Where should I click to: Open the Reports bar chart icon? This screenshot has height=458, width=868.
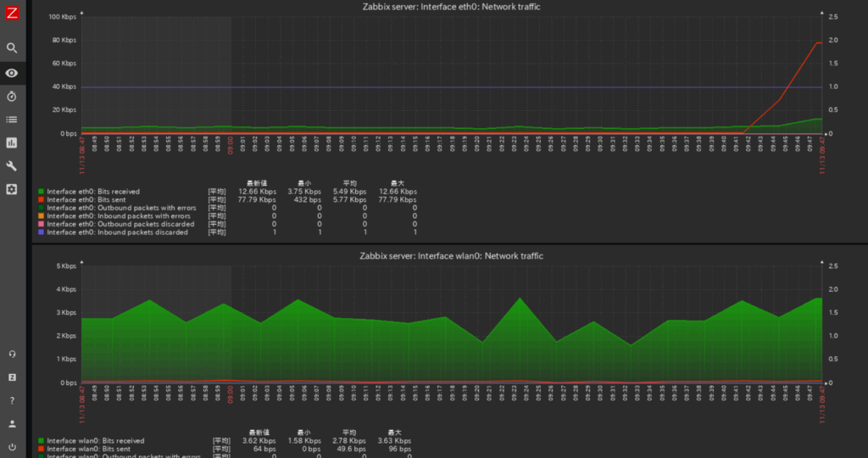click(x=12, y=142)
